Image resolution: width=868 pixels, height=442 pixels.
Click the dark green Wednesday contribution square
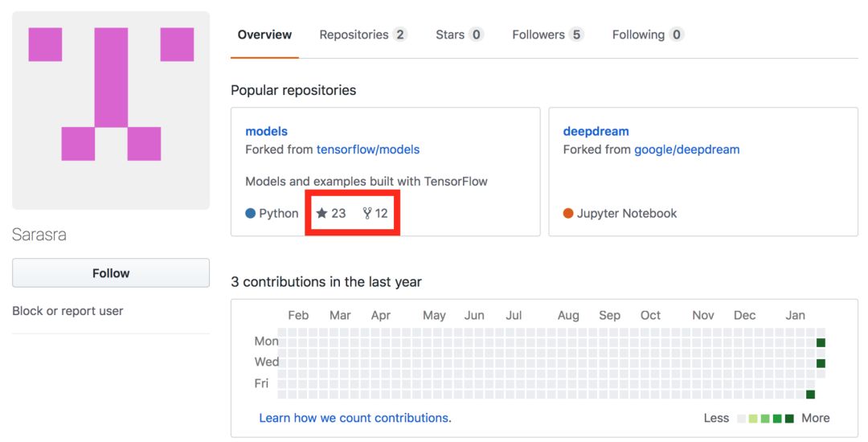click(x=821, y=363)
